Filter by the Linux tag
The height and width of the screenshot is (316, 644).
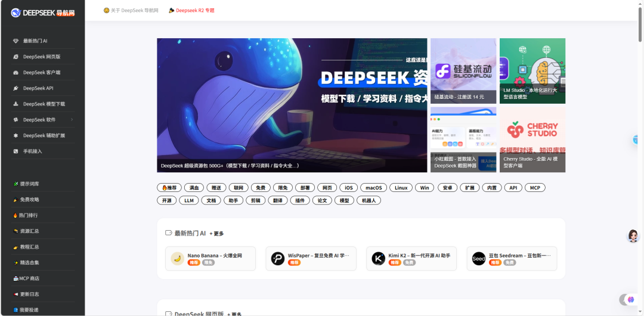[401, 188]
